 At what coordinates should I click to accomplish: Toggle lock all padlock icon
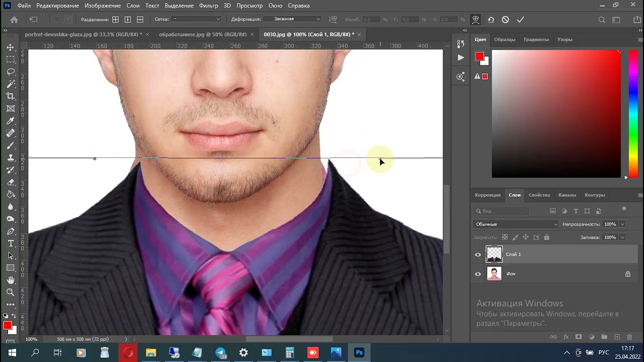pos(547,237)
